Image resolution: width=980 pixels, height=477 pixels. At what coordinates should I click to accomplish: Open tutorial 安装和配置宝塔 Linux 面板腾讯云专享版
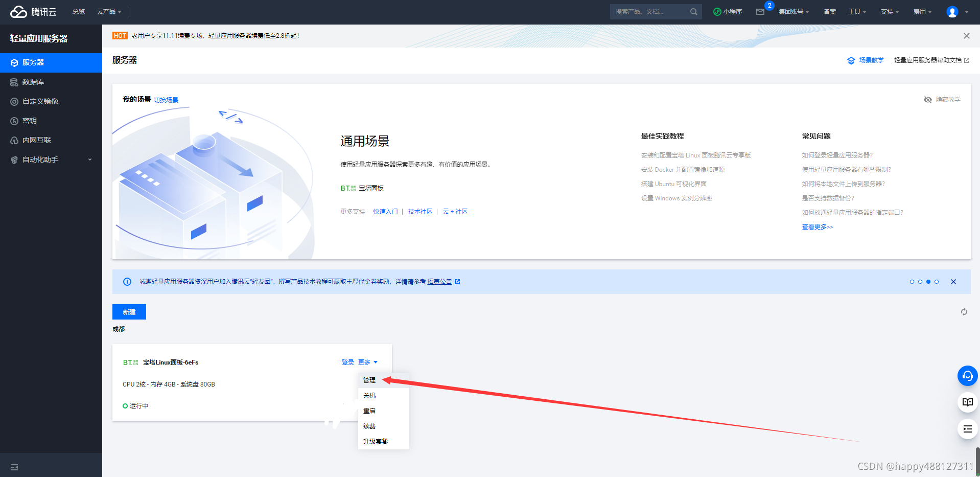[x=696, y=155]
